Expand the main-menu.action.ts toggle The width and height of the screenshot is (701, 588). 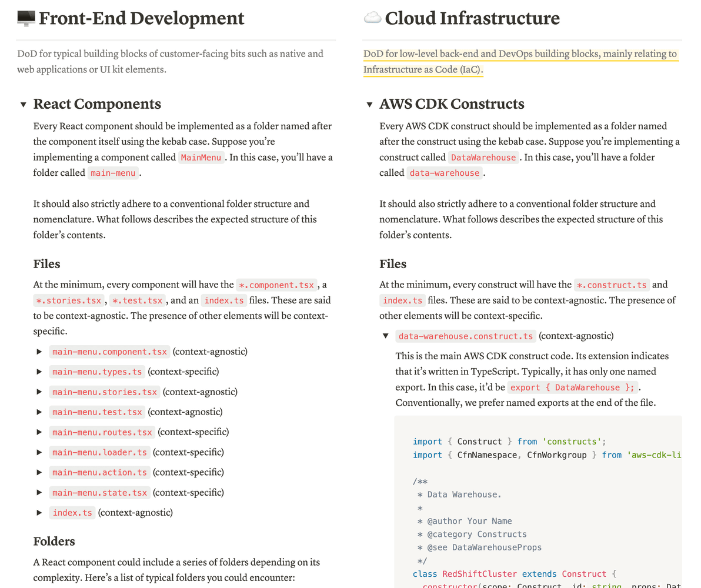point(39,472)
